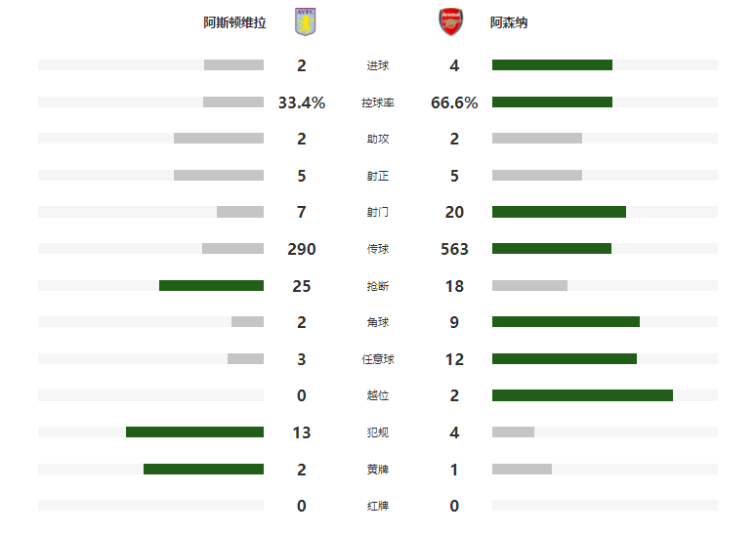Select the 红牌 stat label
This screenshot has height=534, width=756.
coord(378,506)
